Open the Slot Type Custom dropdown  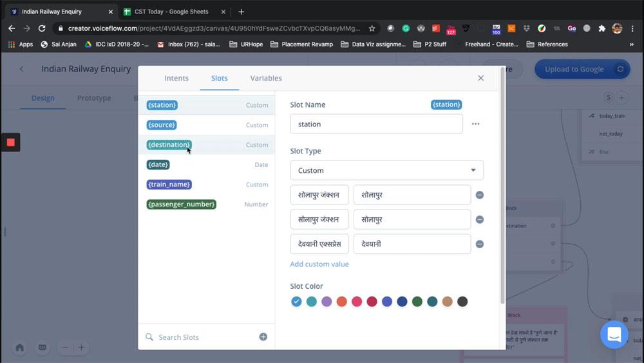[x=386, y=170]
